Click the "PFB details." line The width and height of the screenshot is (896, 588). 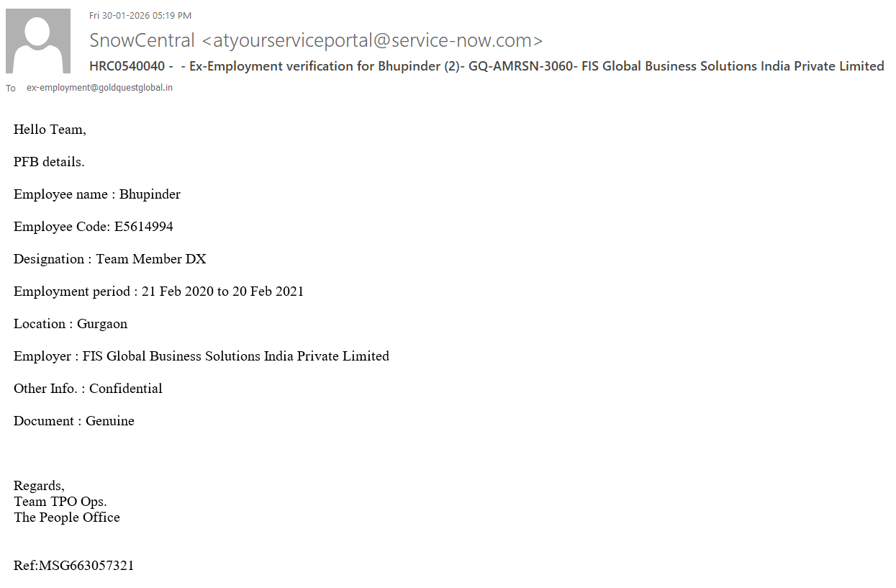[x=49, y=162]
